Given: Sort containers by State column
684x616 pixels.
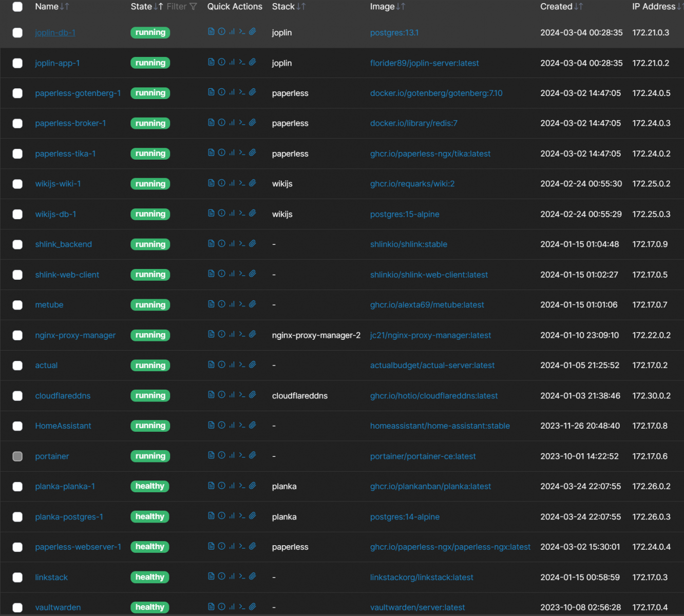Looking at the screenshot, I should coord(147,7).
